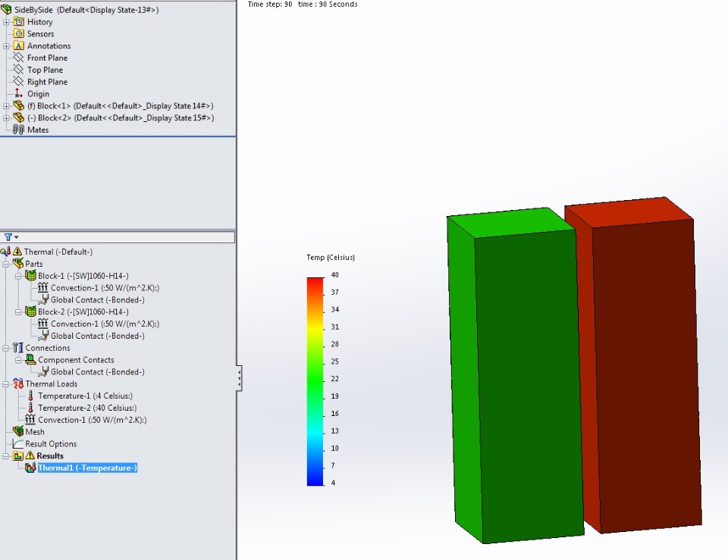Click the Thermal1 plot icon
The image size is (728, 560).
pyautogui.click(x=30, y=468)
